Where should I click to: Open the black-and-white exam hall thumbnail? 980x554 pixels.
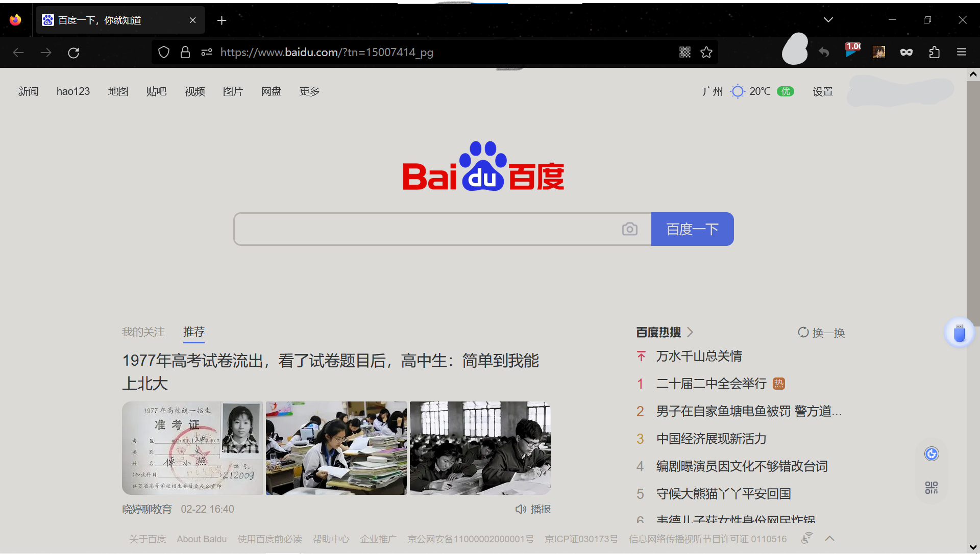480,448
